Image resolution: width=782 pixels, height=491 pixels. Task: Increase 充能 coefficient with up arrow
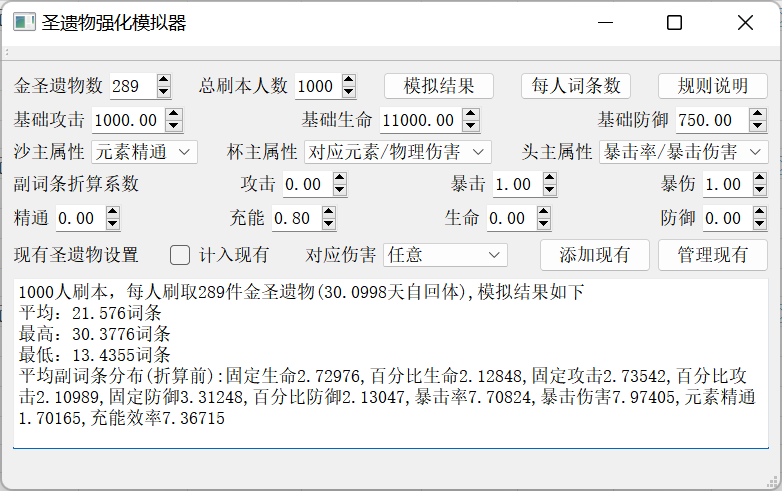(x=329, y=212)
